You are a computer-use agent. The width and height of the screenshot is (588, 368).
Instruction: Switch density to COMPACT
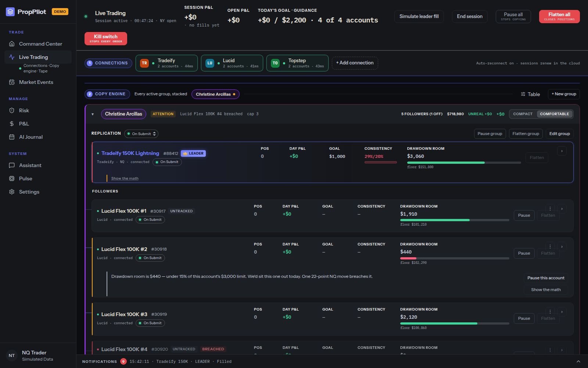click(523, 114)
